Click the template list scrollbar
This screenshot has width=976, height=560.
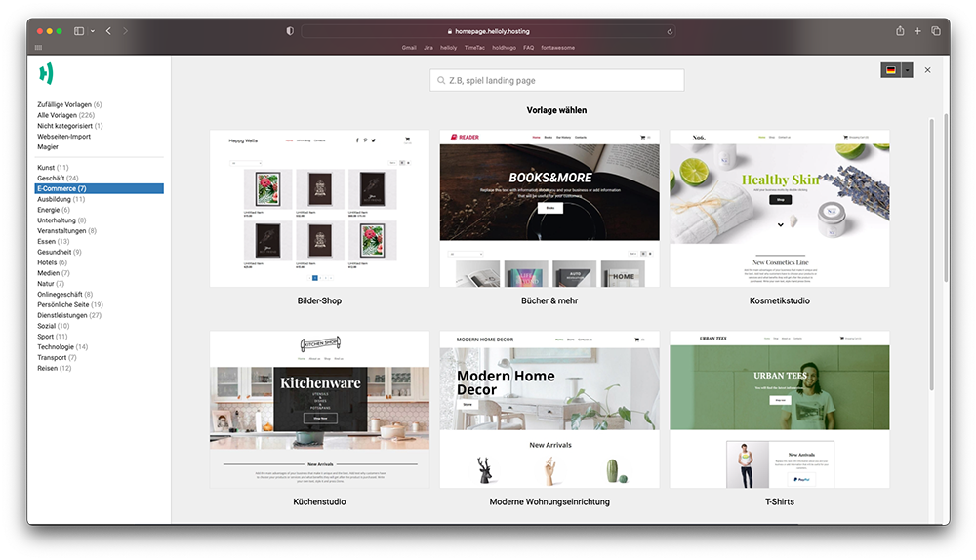(x=931, y=254)
